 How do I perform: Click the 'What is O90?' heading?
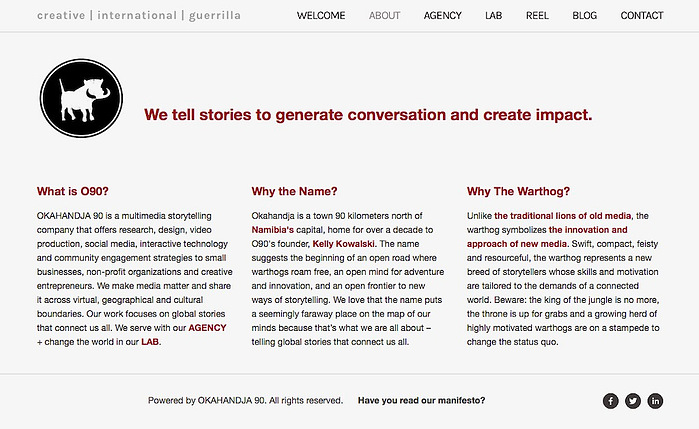(x=73, y=191)
